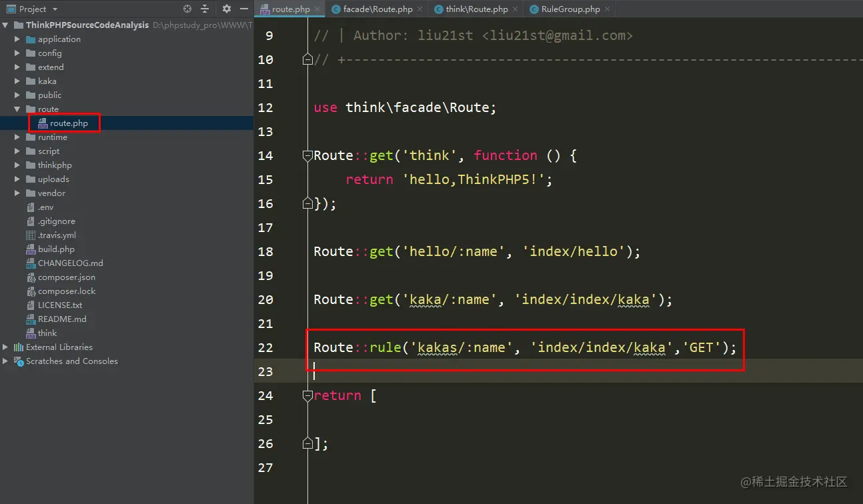Image resolution: width=863 pixels, height=504 pixels.
Task: Toggle code fold marker on line 10
Action: pyautogui.click(x=307, y=59)
